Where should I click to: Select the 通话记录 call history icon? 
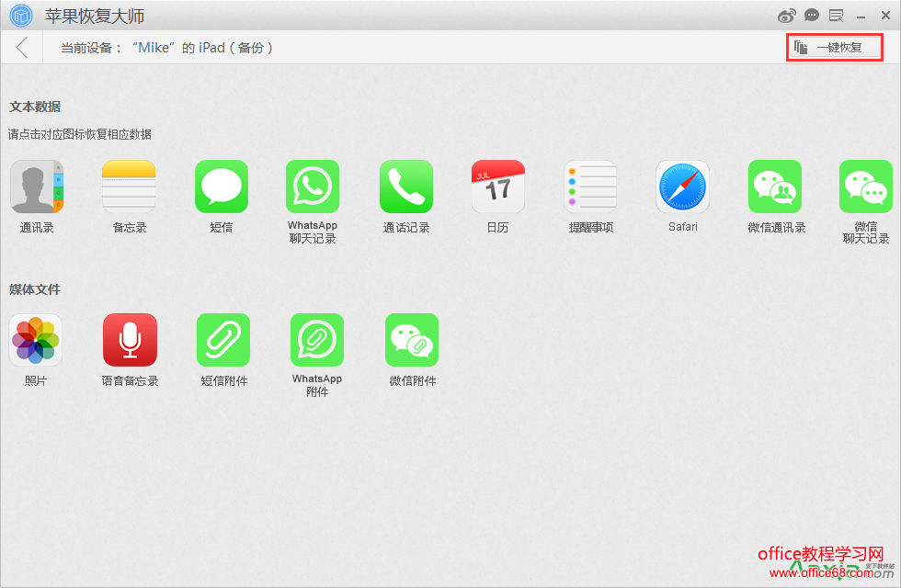click(406, 187)
